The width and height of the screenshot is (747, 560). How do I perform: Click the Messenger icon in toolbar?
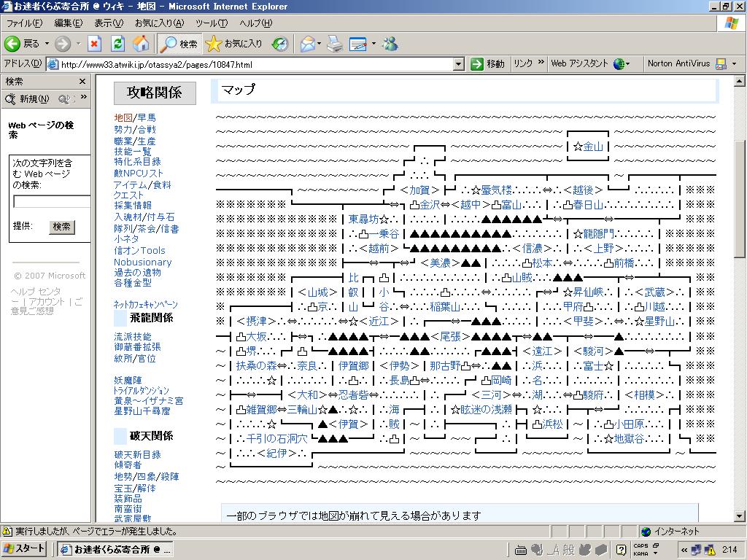point(390,44)
